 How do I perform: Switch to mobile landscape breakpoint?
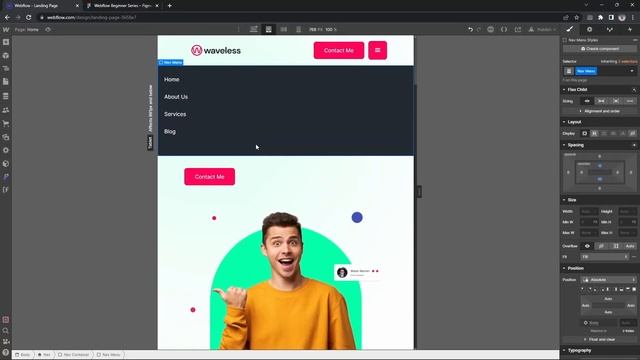[284, 29]
